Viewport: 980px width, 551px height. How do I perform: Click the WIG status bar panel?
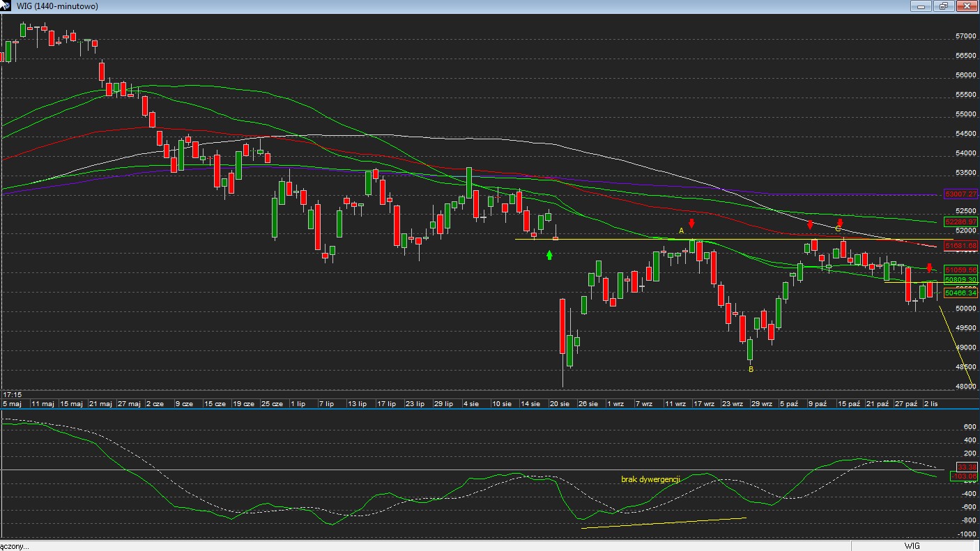(x=912, y=546)
